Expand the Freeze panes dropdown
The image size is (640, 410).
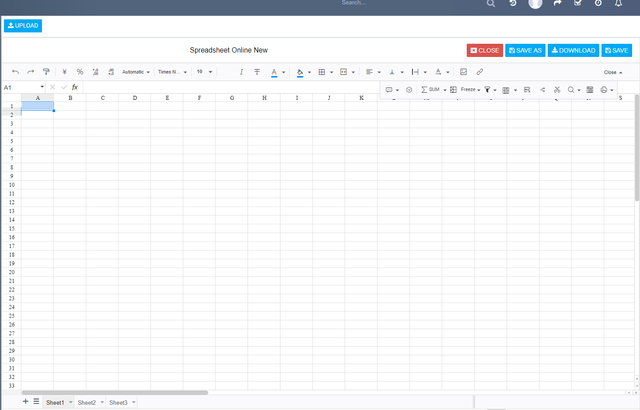[470, 89]
